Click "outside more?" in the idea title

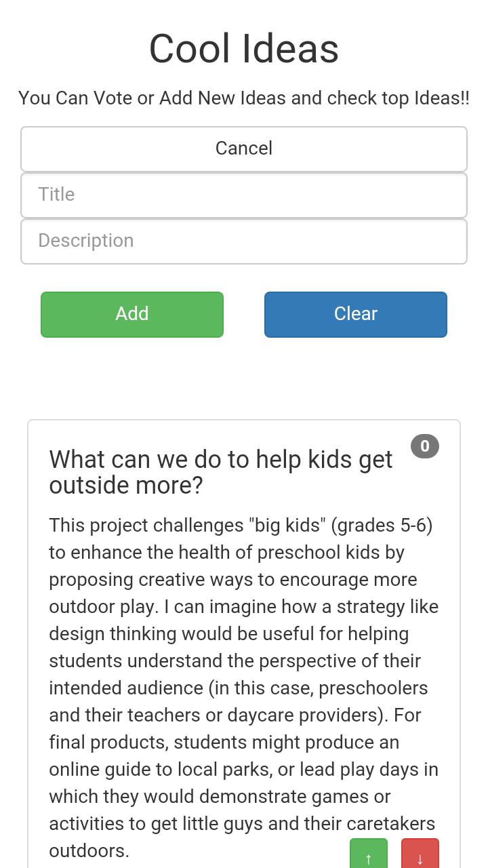tap(126, 486)
